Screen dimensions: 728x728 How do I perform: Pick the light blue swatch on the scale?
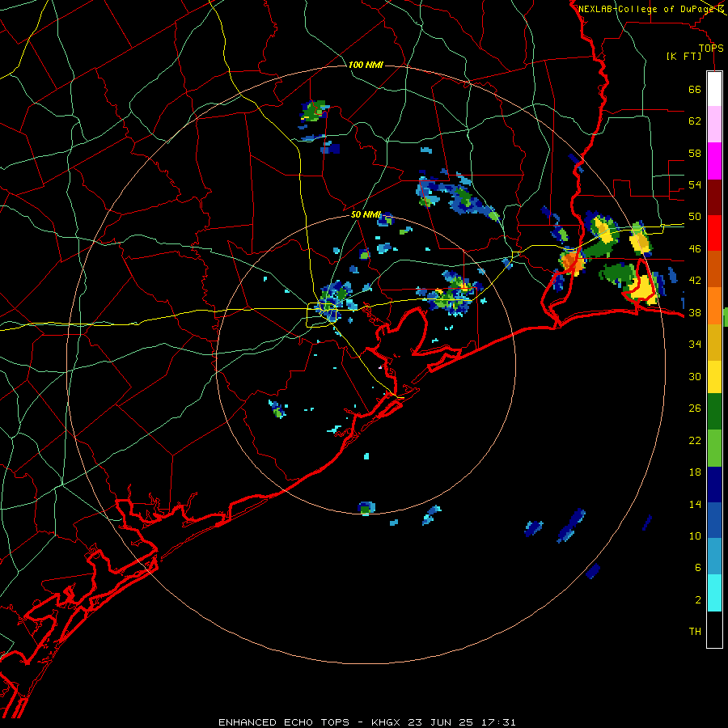(x=714, y=557)
